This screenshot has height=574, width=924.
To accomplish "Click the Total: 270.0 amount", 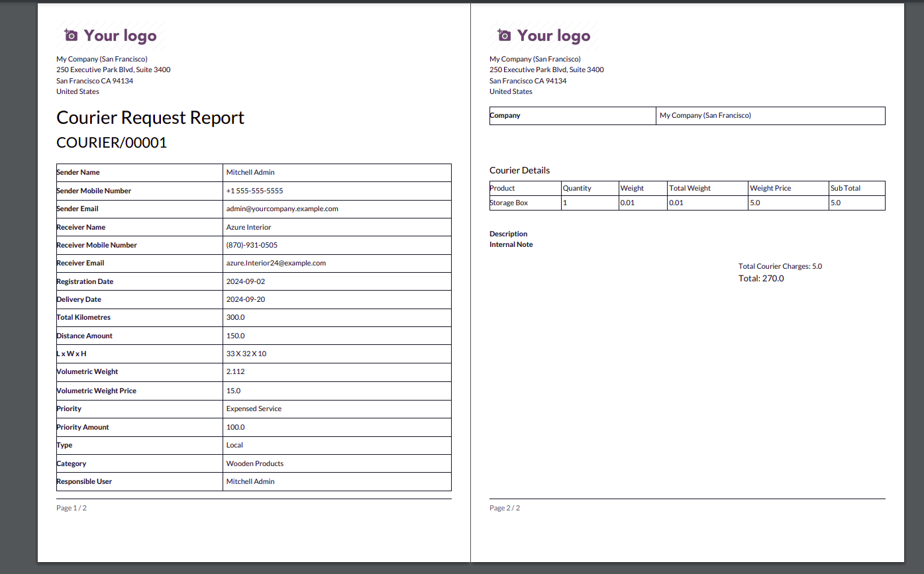I will click(761, 279).
